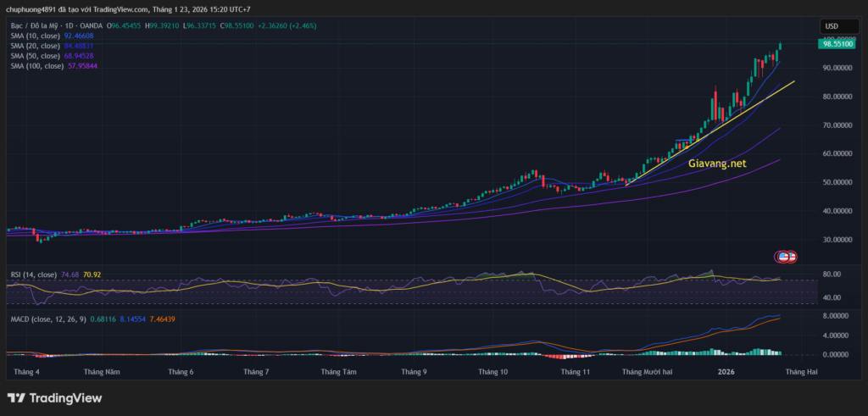The width and height of the screenshot is (868, 416).
Task: Click the TradingView logo icon
Action: (17, 398)
